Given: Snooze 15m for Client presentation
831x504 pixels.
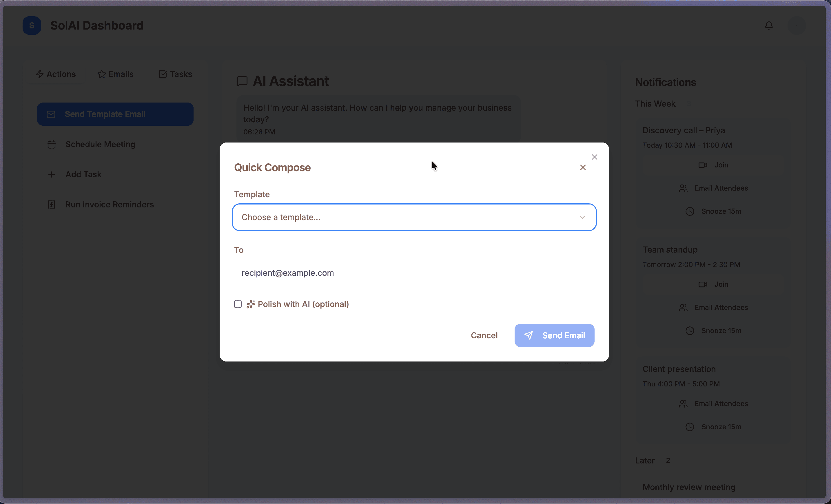Looking at the screenshot, I should tap(713, 427).
